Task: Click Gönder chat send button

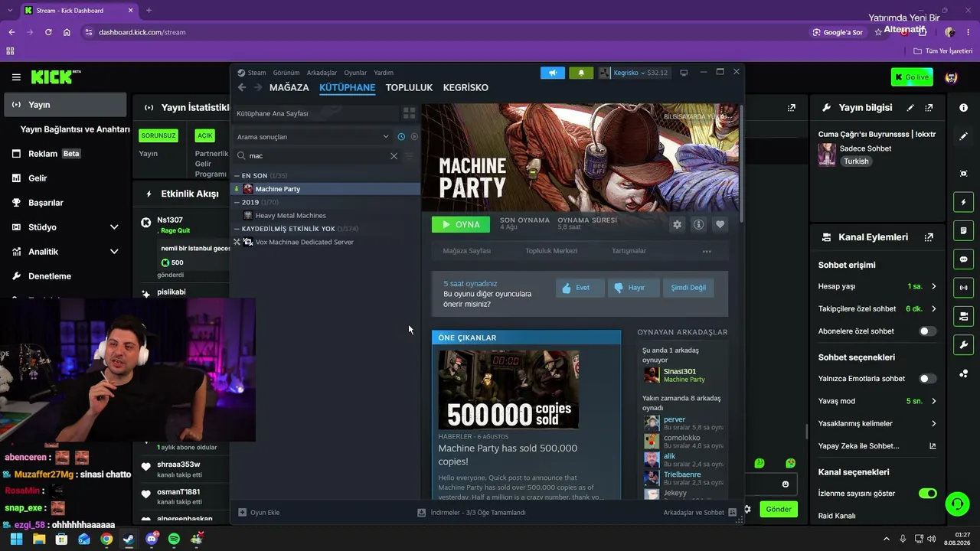Action: [x=779, y=509]
